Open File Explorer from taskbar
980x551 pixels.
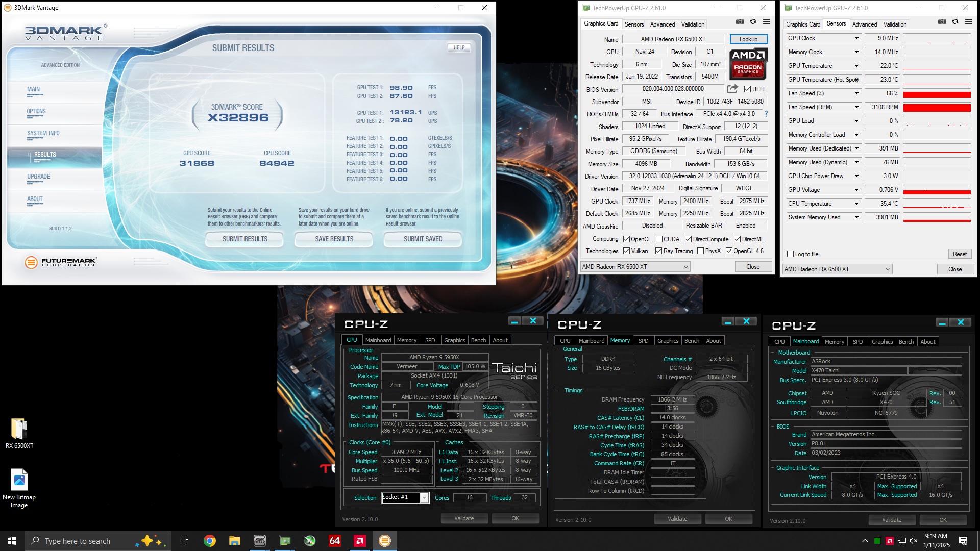234,541
